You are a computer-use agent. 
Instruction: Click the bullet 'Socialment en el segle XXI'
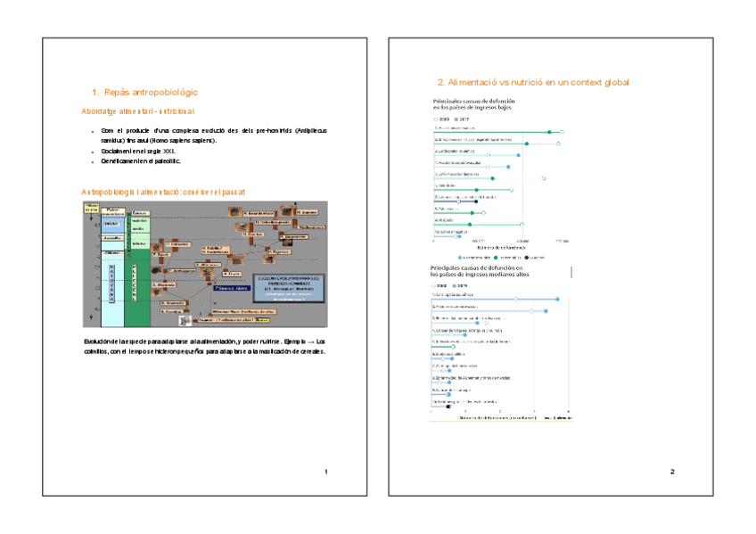coord(138,152)
